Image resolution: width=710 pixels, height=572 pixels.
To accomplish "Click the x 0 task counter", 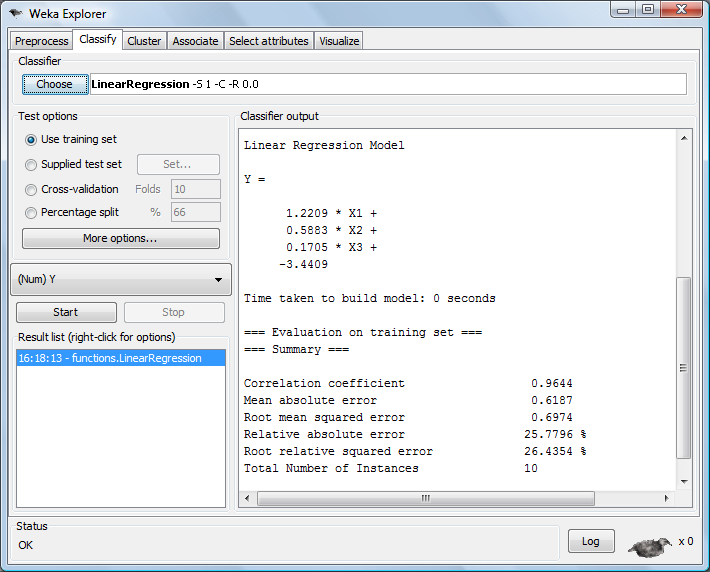I will point(686,541).
